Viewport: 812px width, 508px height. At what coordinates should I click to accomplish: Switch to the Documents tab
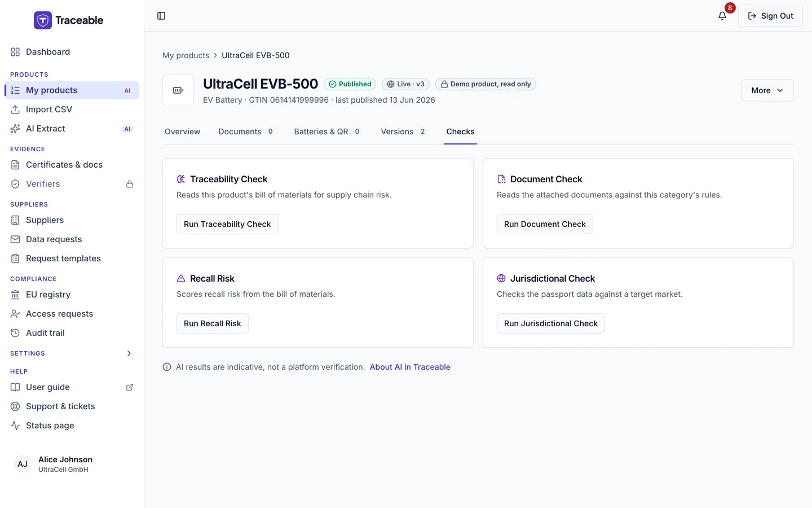[x=246, y=132]
